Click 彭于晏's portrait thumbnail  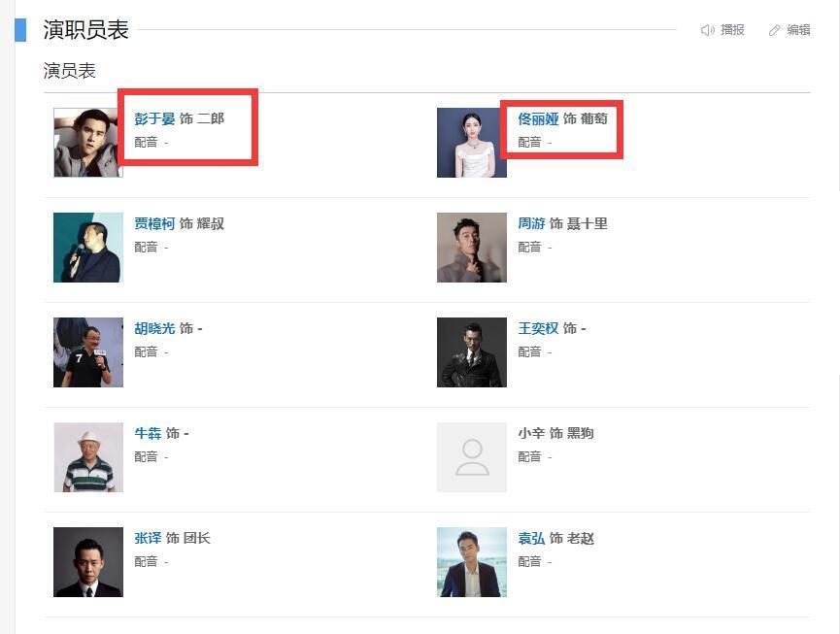point(87,143)
